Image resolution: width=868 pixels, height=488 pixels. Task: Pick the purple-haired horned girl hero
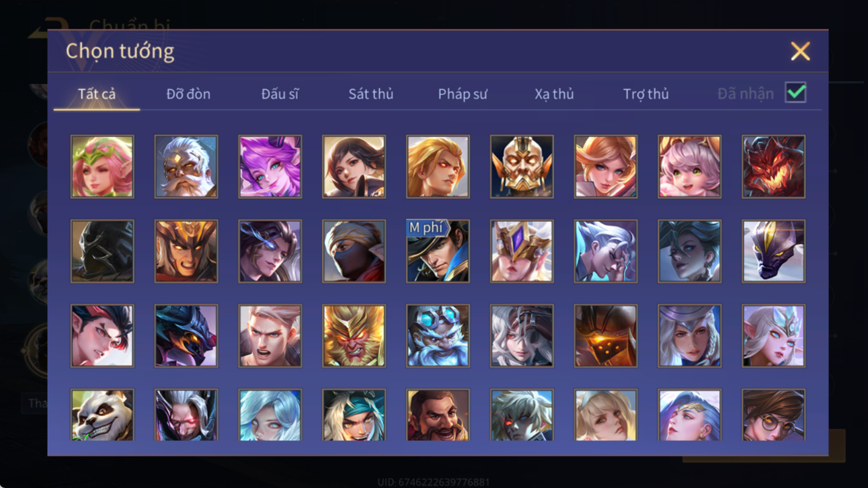coord(270,167)
